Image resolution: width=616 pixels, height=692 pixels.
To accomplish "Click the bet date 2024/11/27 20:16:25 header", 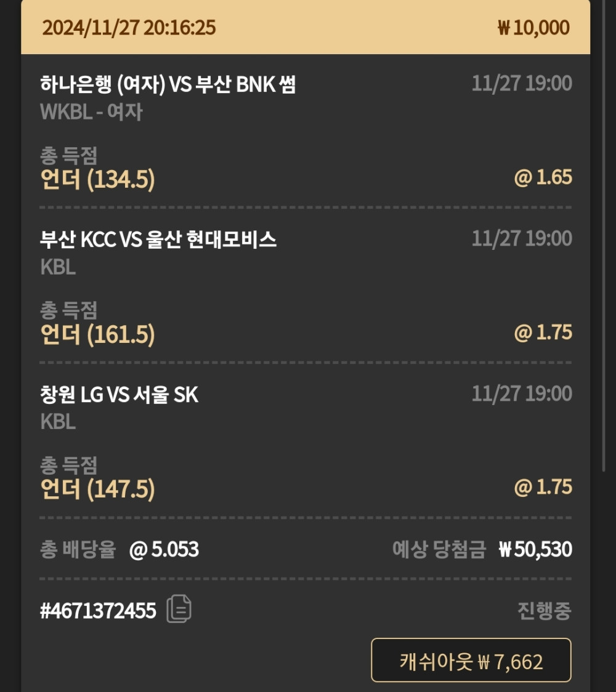I will click(x=129, y=28).
